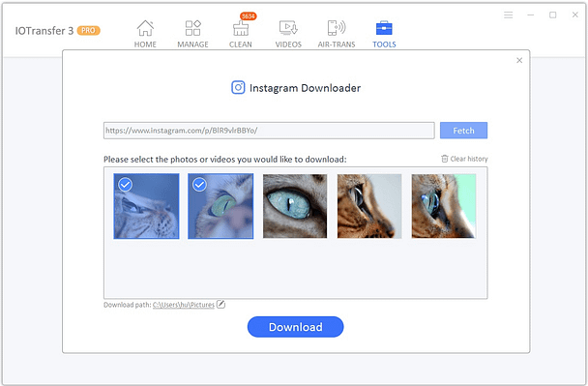Open the AIR-TRANS tab
The height and width of the screenshot is (386, 588).
[337, 34]
